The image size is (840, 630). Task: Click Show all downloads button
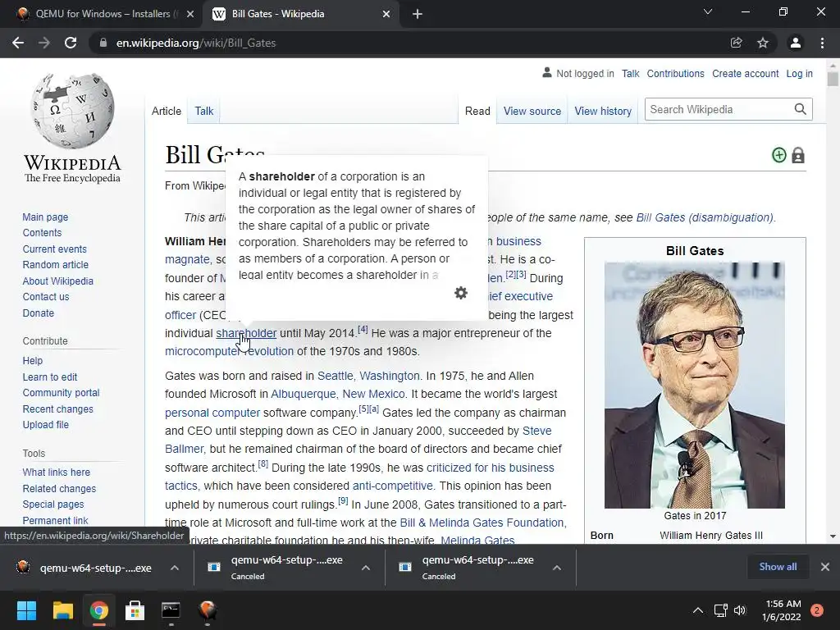pos(778,567)
